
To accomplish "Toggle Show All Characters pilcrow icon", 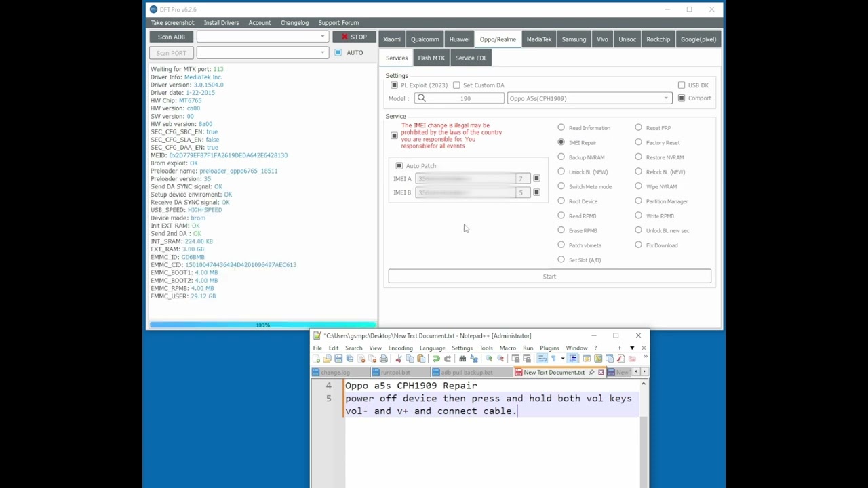I will click(553, 359).
